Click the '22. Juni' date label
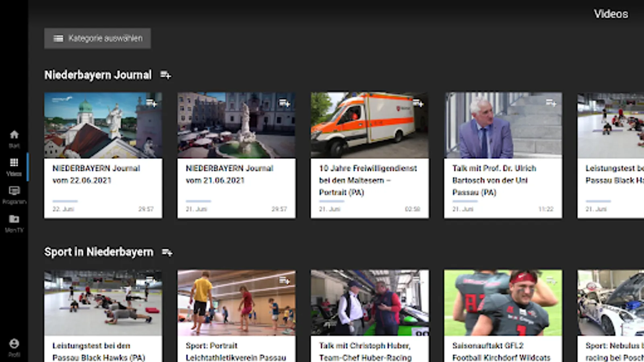 point(63,209)
